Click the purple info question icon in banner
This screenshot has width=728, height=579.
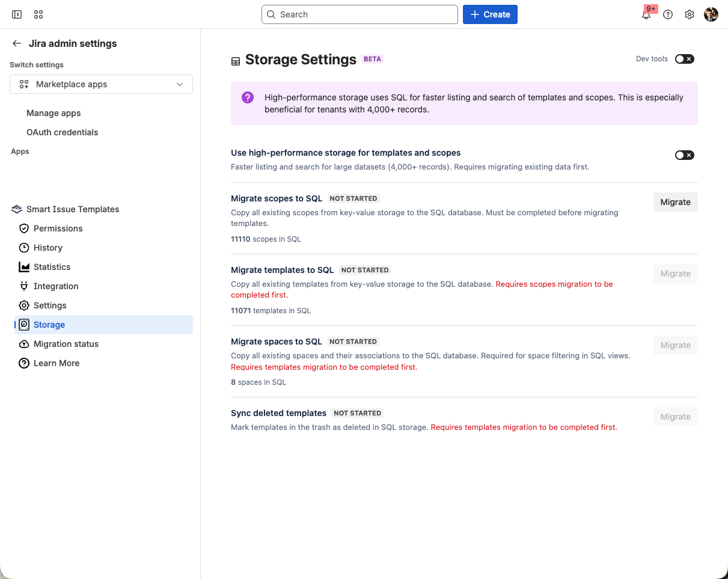pos(248,97)
